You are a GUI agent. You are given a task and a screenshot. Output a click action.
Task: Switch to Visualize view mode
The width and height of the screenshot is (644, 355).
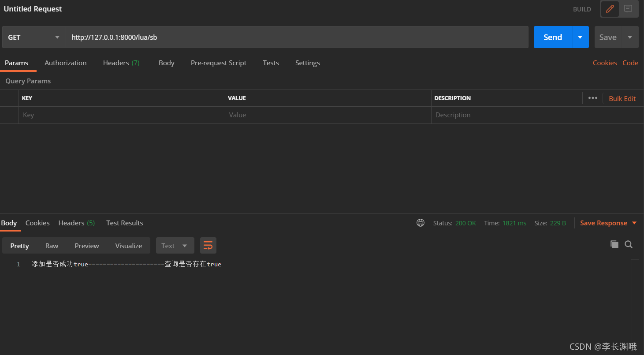(129, 246)
